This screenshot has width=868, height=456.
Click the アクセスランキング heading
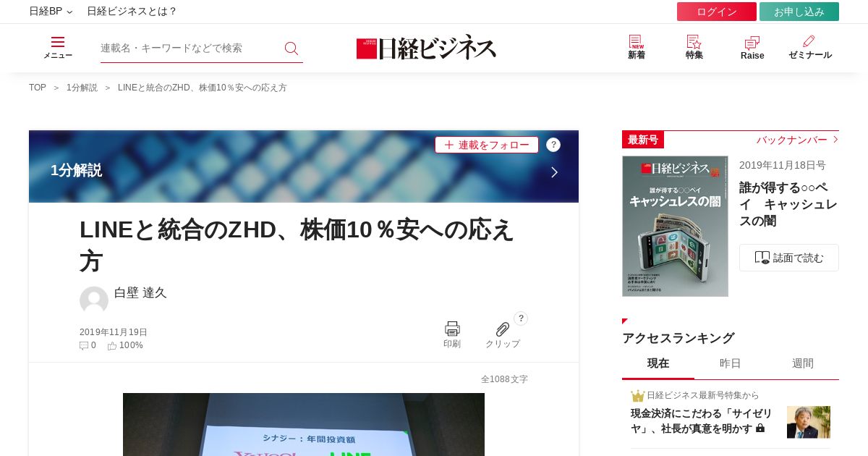678,338
